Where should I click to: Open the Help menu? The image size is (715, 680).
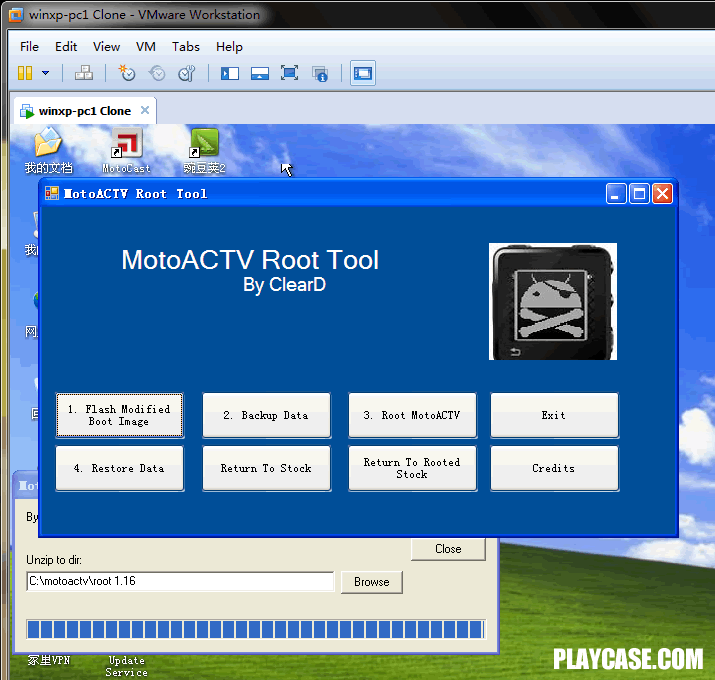tap(229, 47)
